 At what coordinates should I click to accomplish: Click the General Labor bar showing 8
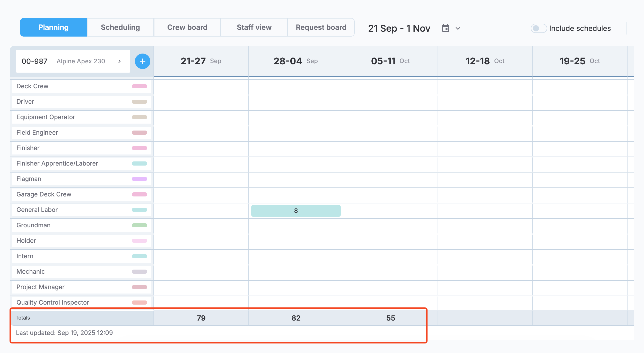click(296, 211)
